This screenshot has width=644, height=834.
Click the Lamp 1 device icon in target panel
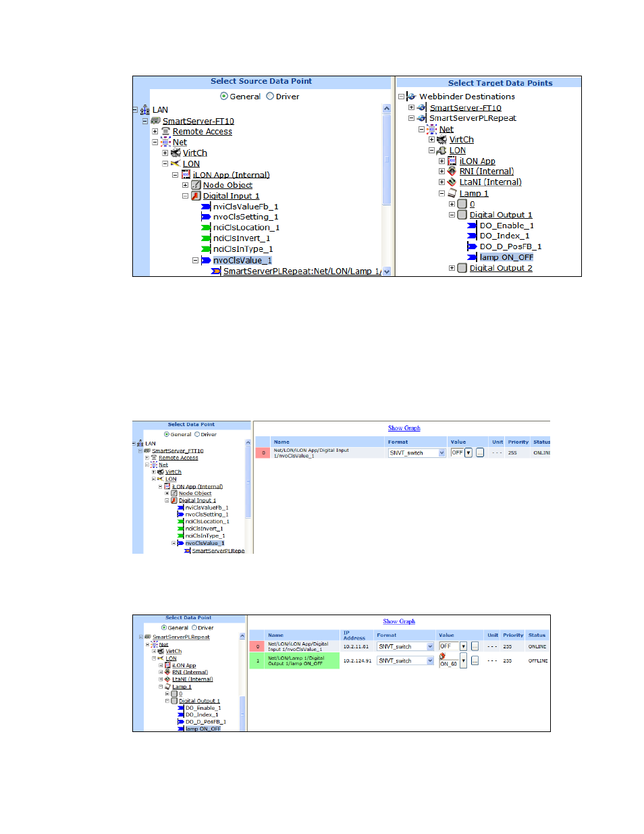coord(452,193)
